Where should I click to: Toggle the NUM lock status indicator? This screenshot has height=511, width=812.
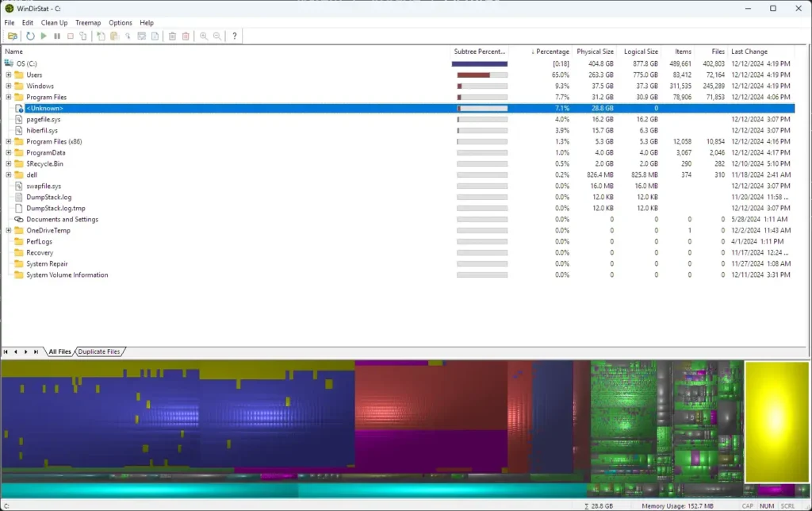[766, 505]
